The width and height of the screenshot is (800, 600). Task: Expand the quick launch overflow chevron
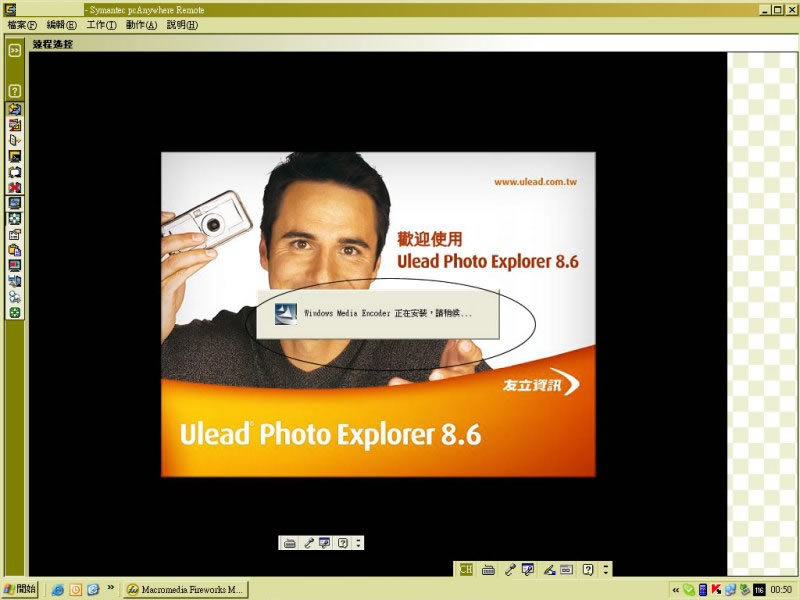[x=110, y=588]
